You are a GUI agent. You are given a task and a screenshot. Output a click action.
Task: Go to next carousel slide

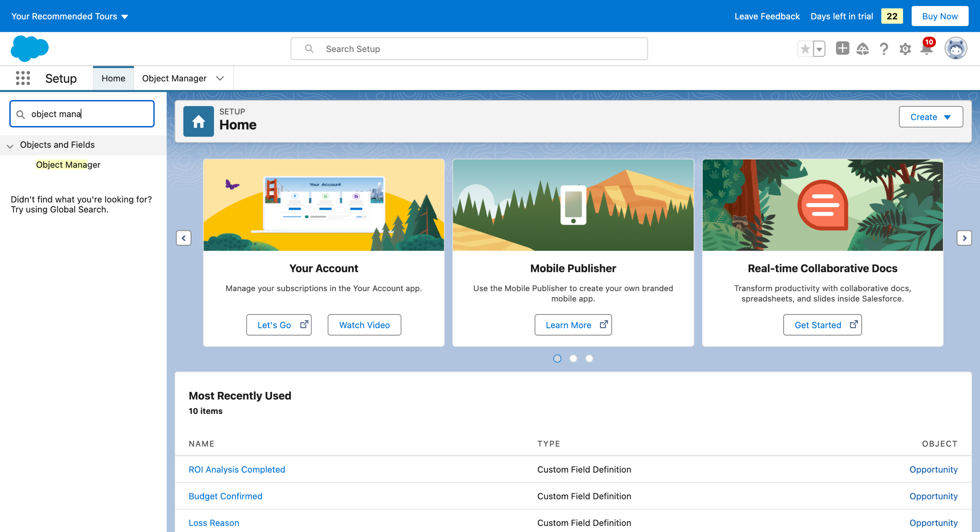964,238
